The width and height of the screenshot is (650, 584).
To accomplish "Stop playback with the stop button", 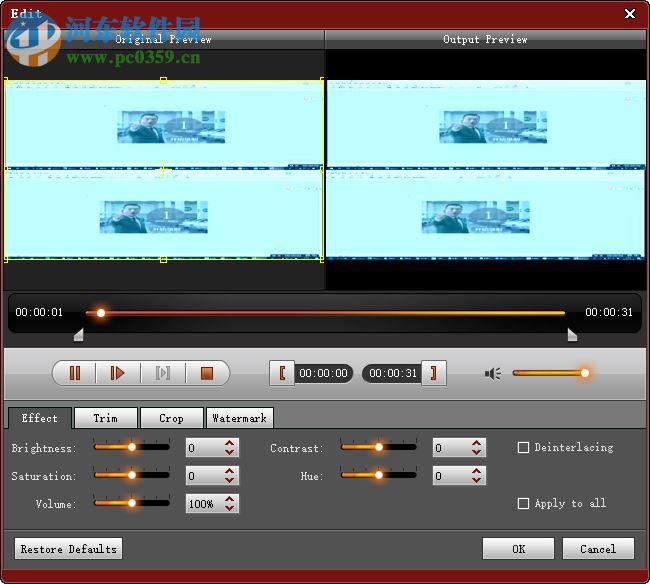I will click(206, 373).
